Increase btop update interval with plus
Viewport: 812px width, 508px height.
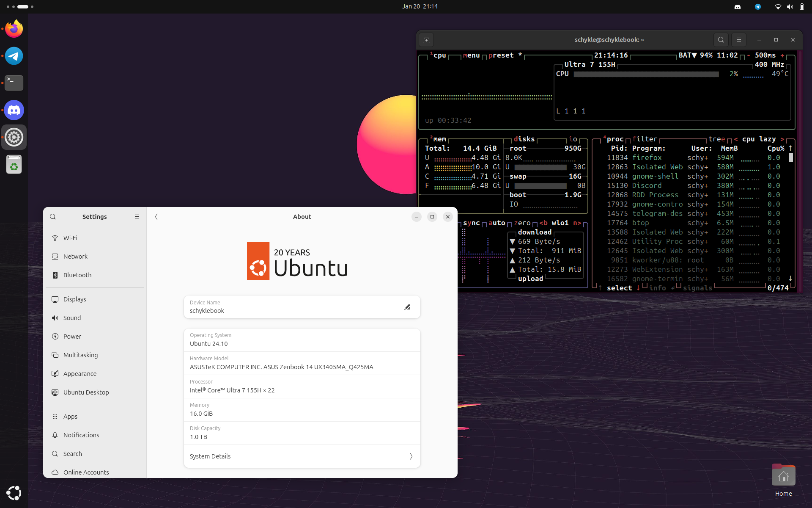(x=782, y=55)
